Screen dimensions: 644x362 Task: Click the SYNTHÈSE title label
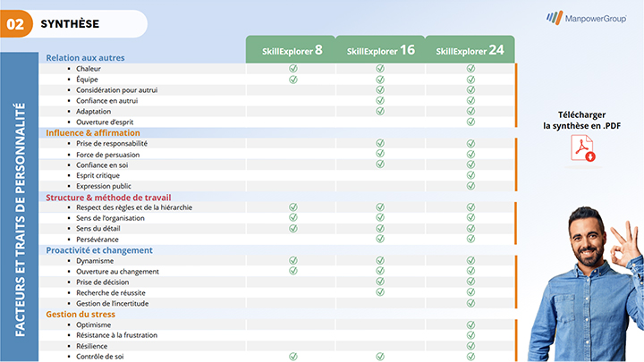point(70,24)
